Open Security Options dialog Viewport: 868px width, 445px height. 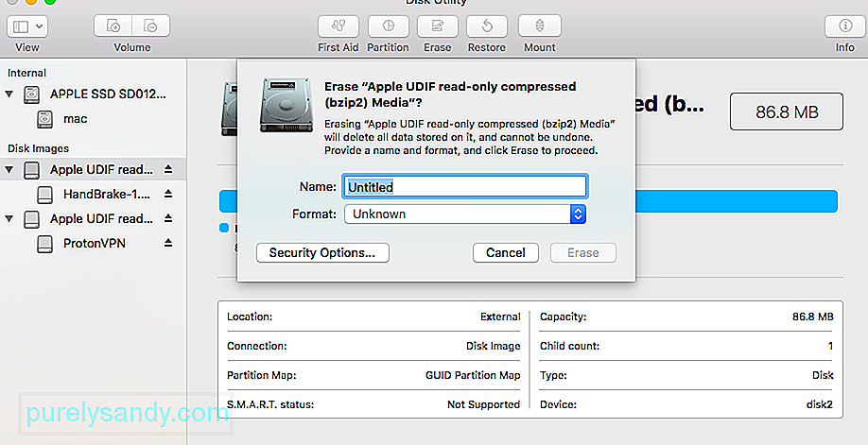point(322,253)
